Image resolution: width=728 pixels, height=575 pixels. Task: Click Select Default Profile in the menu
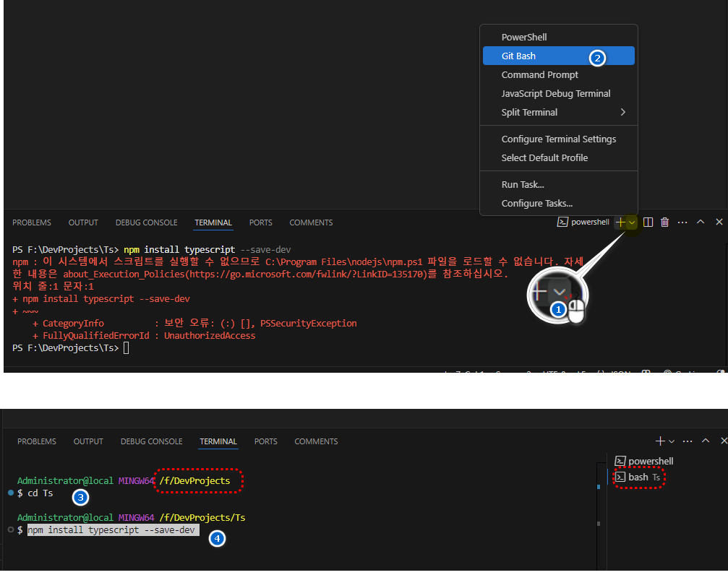tap(544, 157)
